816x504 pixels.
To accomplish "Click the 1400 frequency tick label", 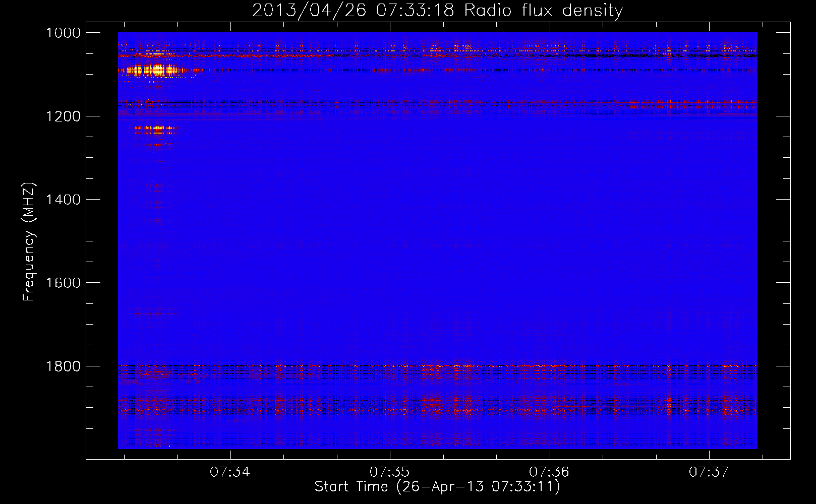I will point(63,200).
